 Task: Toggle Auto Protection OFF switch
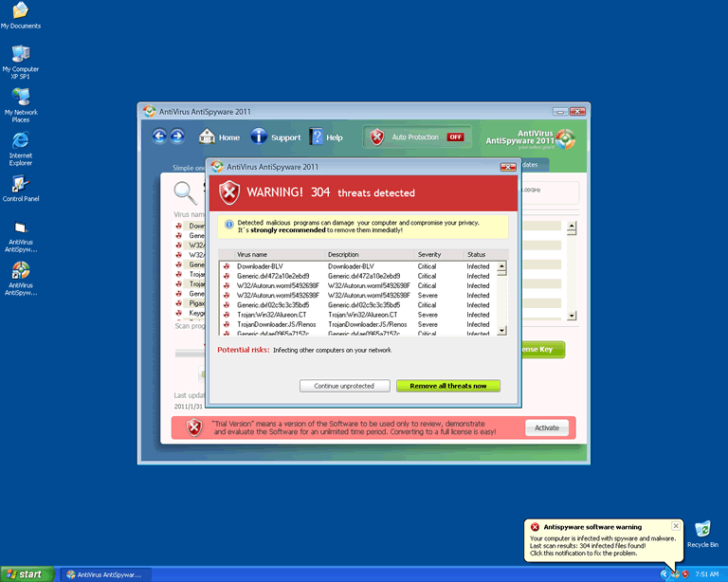pos(456,136)
